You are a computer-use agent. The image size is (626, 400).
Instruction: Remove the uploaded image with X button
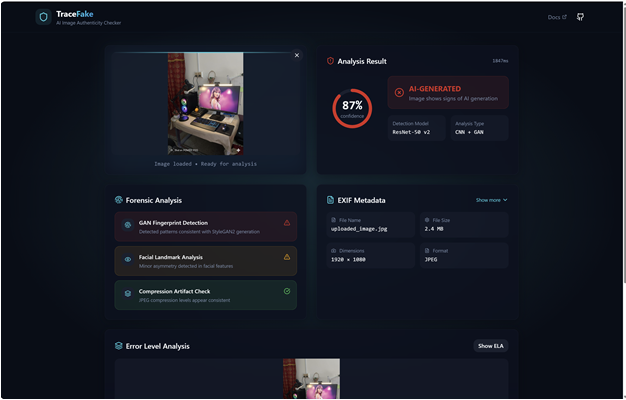coord(296,55)
